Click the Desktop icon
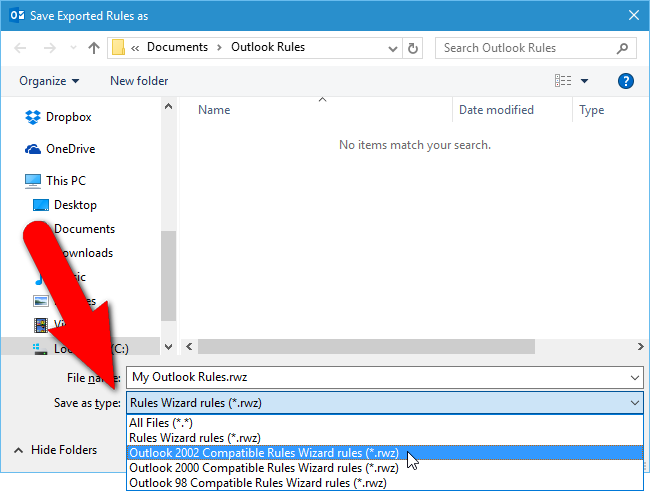 point(41,205)
